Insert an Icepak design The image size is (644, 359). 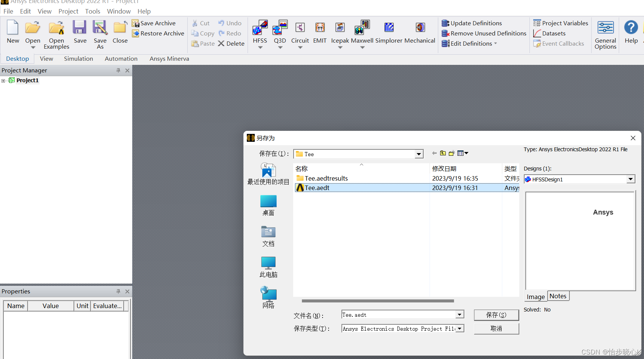coord(340,28)
